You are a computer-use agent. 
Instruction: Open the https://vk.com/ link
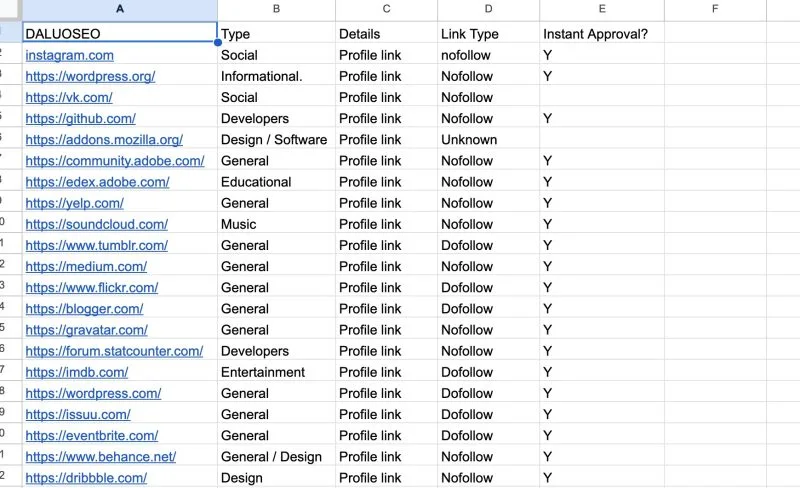(69, 97)
